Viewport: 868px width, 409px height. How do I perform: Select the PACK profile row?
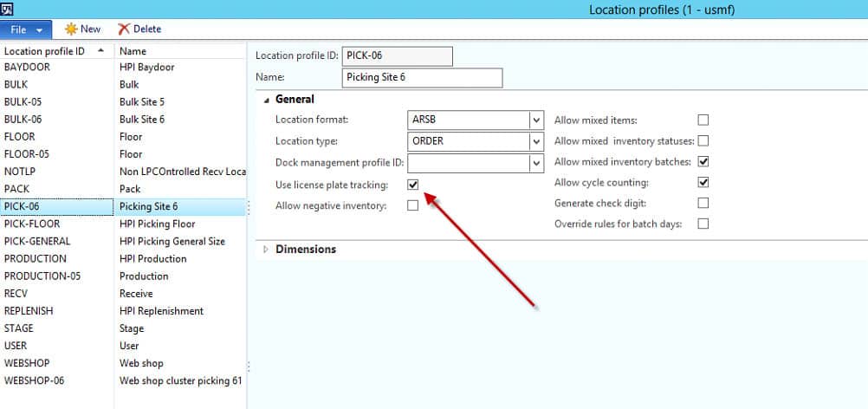(x=123, y=189)
